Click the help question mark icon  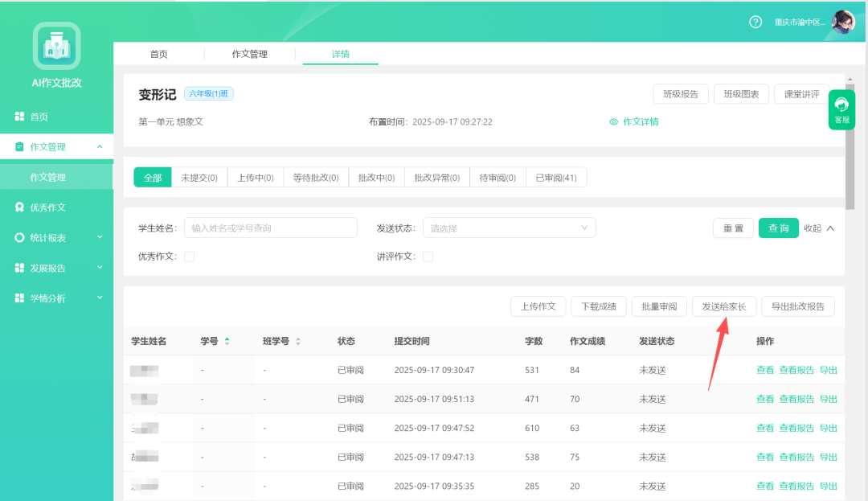click(x=755, y=22)
